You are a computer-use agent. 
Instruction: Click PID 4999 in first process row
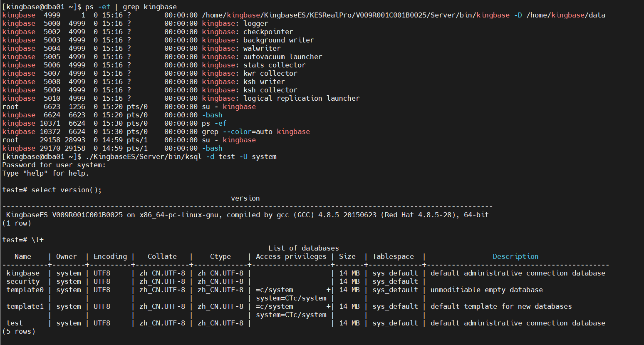52,15
